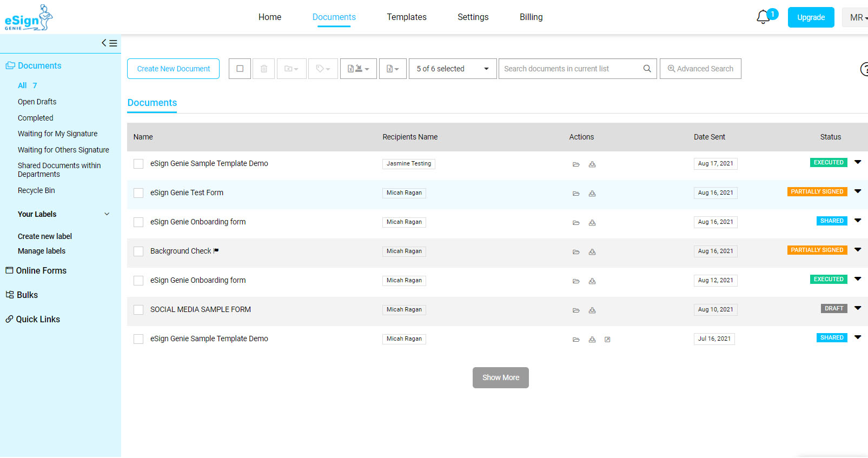Open the export with recipients spreadsheet button
This screenshot has width=868, height=458.
(359, 69)
